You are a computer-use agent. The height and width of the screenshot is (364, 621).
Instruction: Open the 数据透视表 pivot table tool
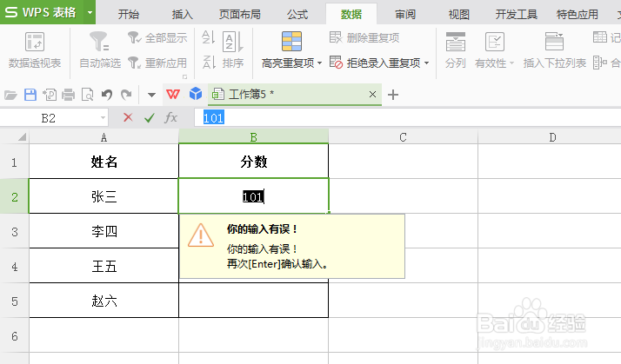tap(35, 50)
